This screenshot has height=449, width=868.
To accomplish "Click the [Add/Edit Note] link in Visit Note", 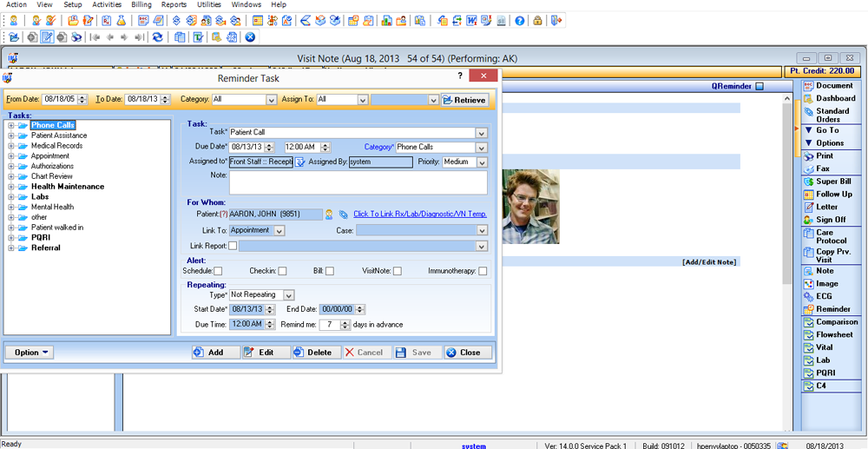I will pos(709,262).
